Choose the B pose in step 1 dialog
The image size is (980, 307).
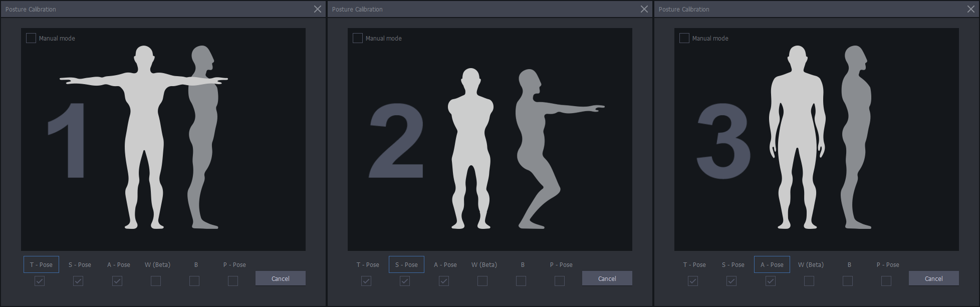pyautogui.click(x=196, y=264)
